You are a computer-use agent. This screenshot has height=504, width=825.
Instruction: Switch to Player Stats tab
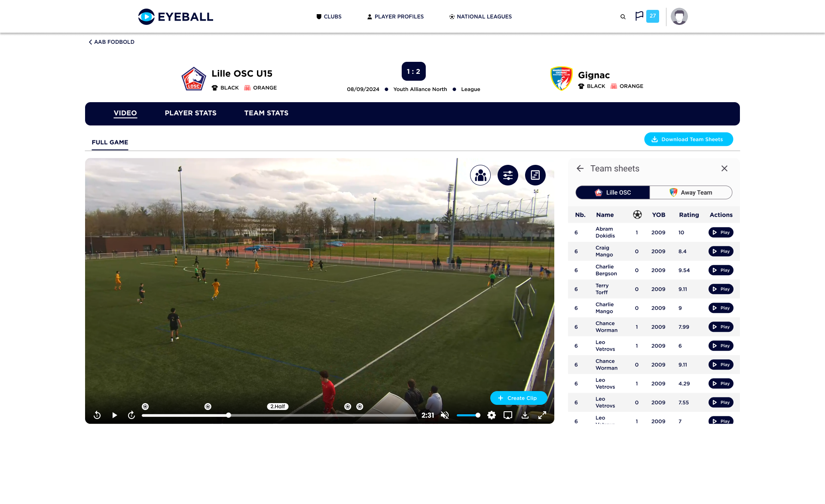190,113
